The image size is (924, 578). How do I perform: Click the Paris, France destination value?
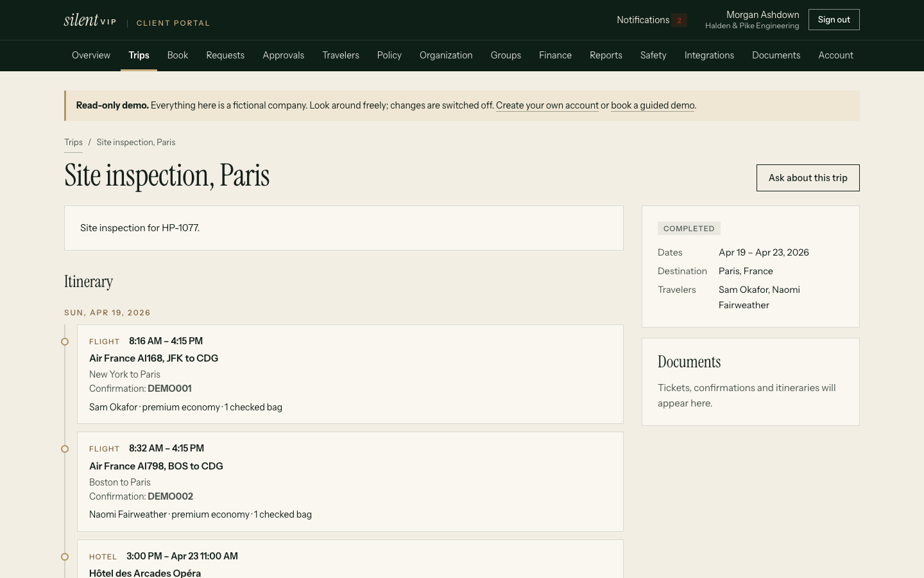746,271
